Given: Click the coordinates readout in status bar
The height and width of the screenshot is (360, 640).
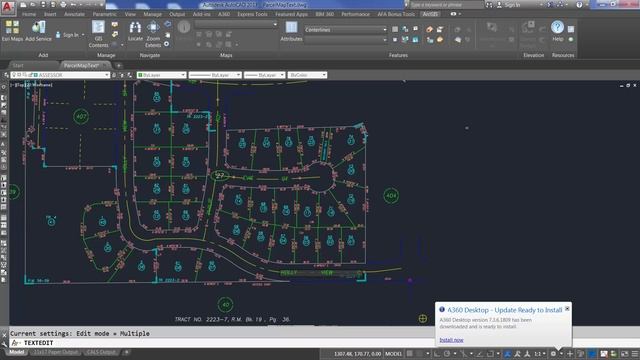Looking at the screenshot, I should click(358, 354).
